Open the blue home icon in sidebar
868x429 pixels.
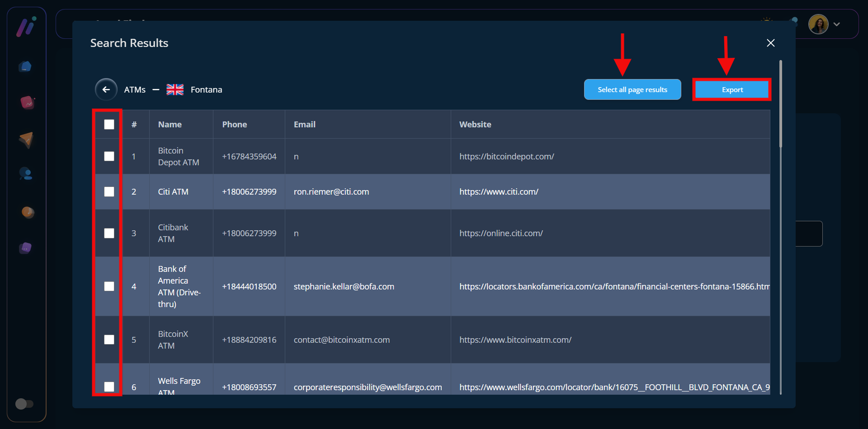[26, 67]
